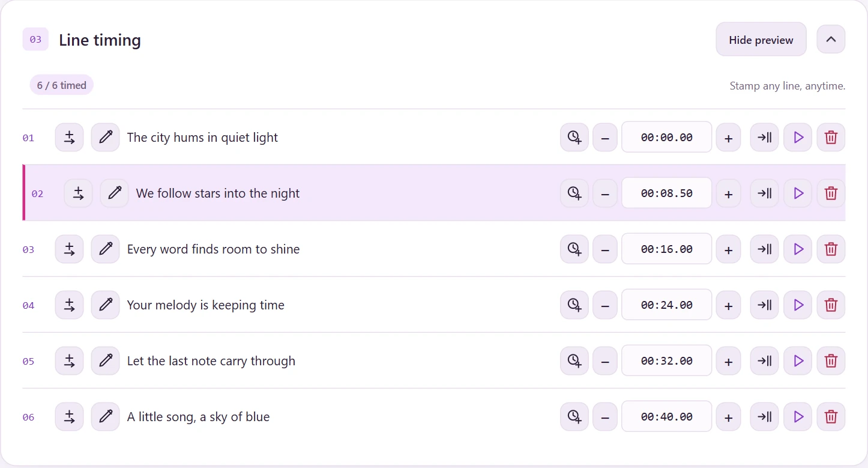Viewport: 868px width, 468px height.
Task: Click the "Line timing" heading
Action: click(x=100, y=40)
